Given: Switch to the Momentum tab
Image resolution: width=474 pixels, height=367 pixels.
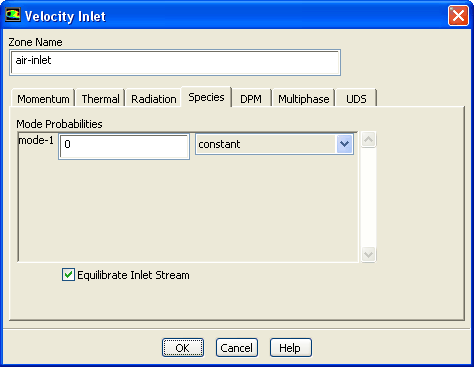Looking at the screenshot, I should tap(43, 99).
